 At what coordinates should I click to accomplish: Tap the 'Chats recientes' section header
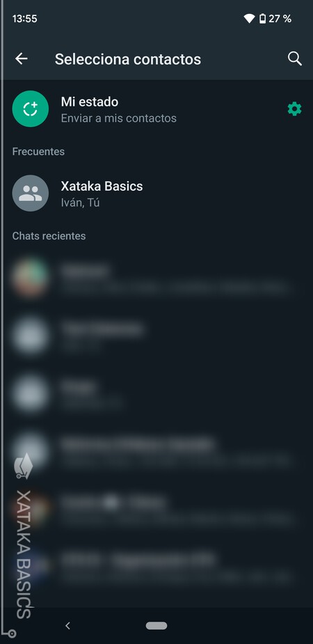pyautogui.click(x=49, y=236)
